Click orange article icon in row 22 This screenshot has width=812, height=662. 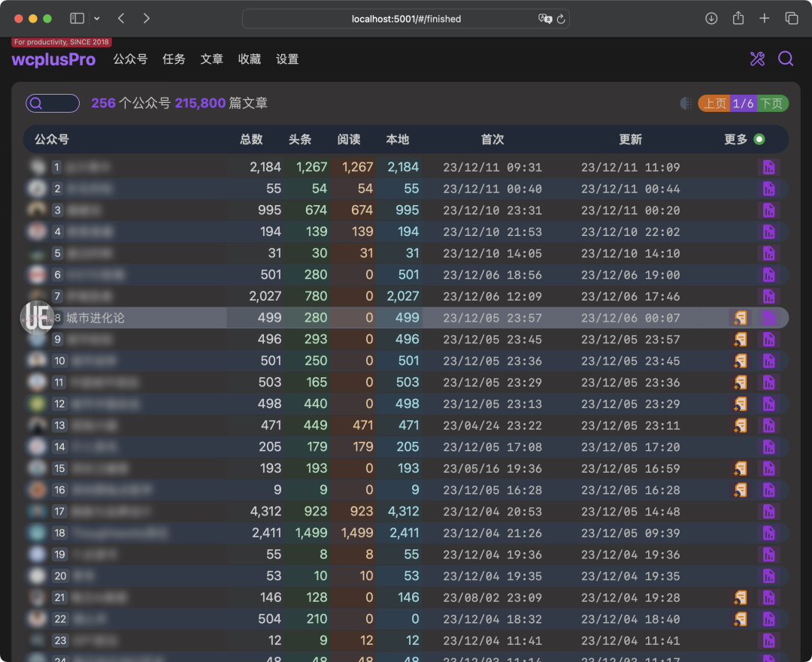pos(741,619)
